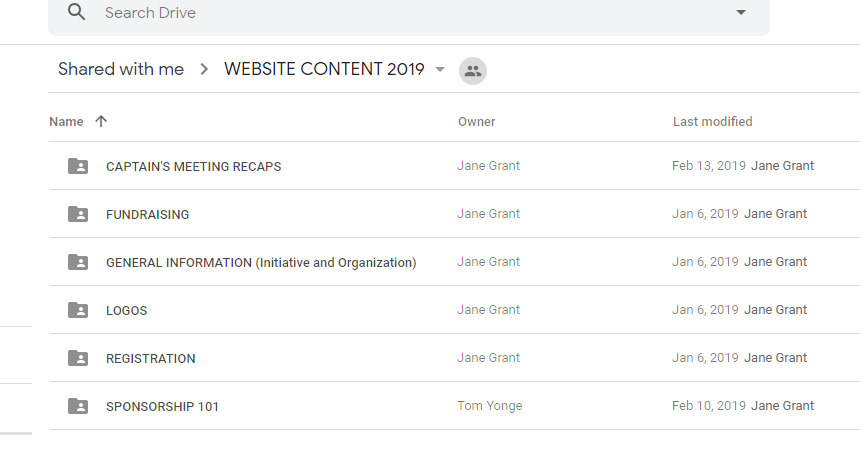Select GENERAL INFORMATION (Initiative and Organization) name
This screenshot has width=860, height=466.
coord(261,263)
